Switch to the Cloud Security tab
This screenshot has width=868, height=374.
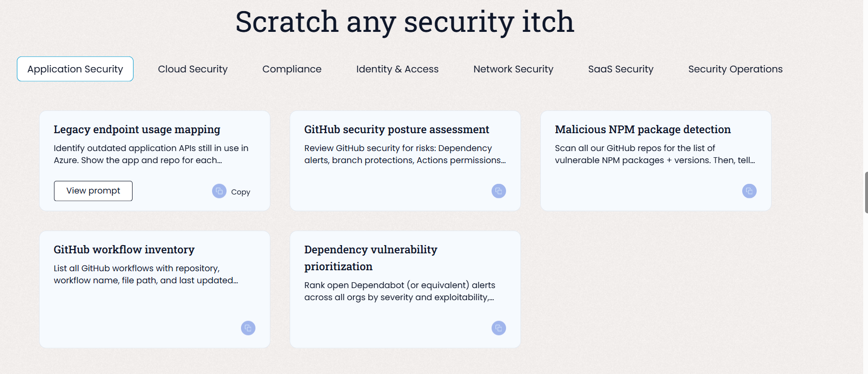(193, 69)
